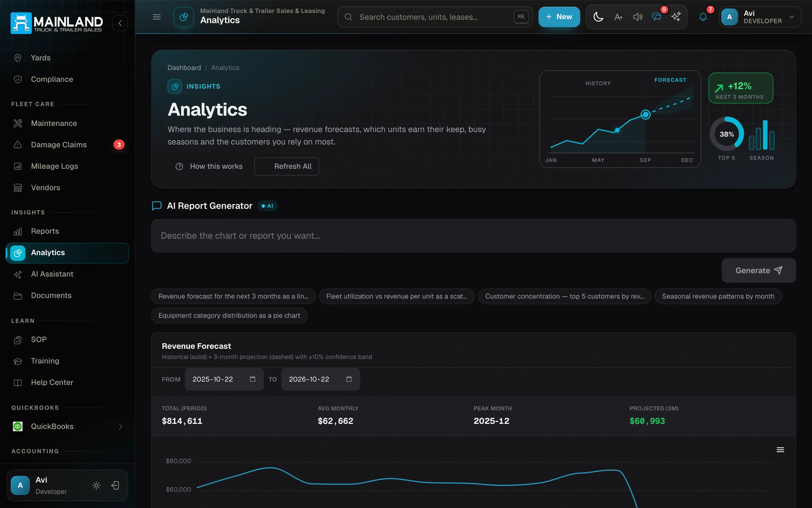Open the hamburger menu in the header
This screenshot has width=812, height=508.
point(157,17)
